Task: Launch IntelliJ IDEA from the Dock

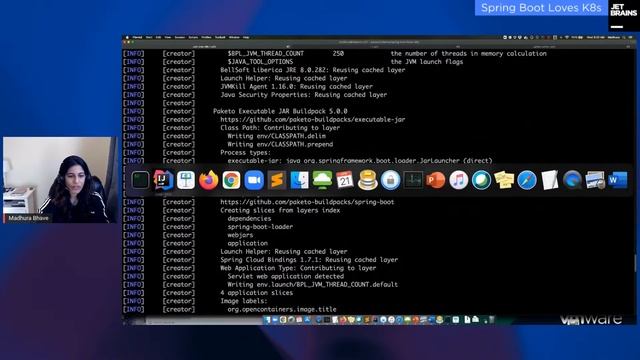Action: pos(163,180)
